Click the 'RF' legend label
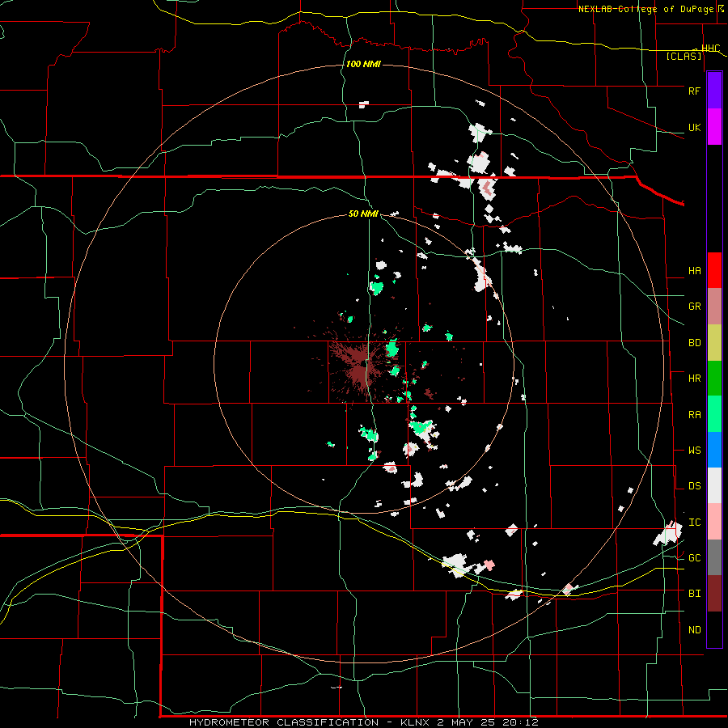 694,91
